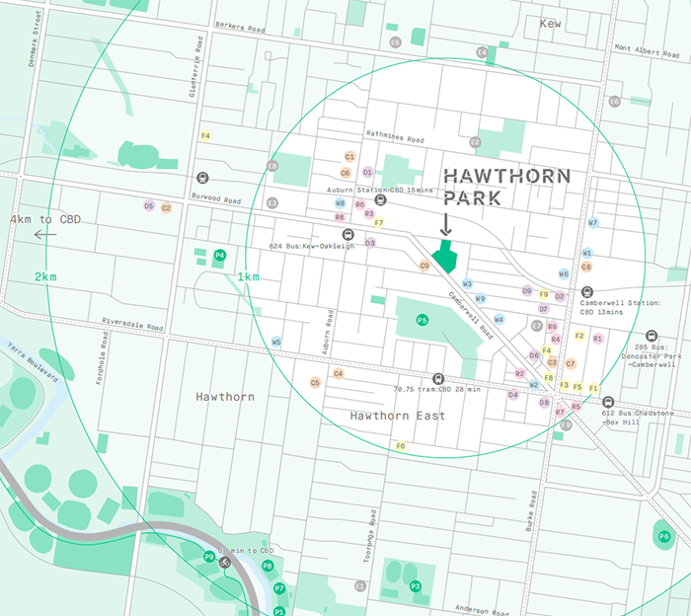Click the 'Hawthorn East' suburb label
Viewport: 691px width, 616px height.
(x=398, y=416)
